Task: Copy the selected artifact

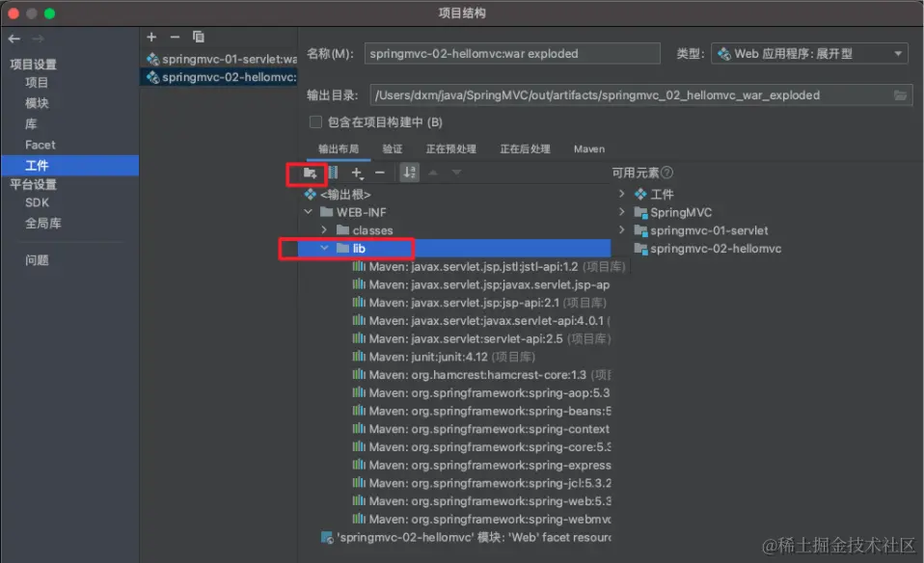Action: click(198, 37)
